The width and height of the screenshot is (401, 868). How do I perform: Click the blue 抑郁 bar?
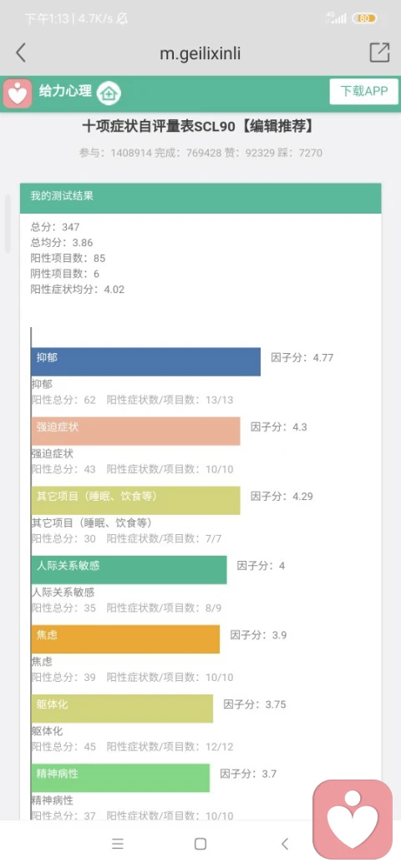[x=145, y=361]
